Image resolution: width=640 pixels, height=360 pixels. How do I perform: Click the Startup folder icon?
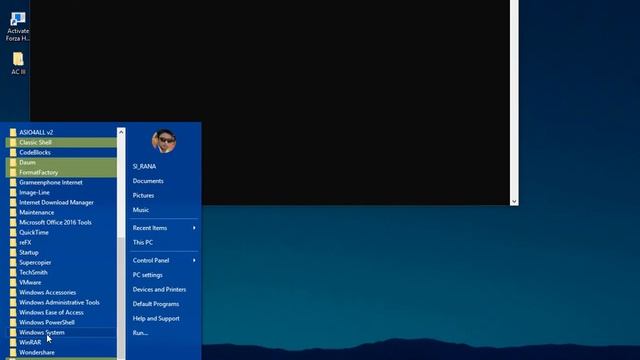[x=13, y=252]
